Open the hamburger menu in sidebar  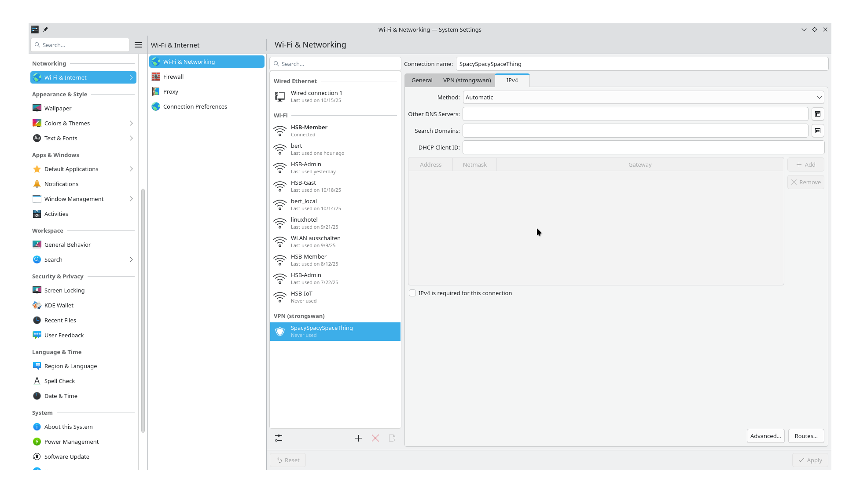click(138, 45)
